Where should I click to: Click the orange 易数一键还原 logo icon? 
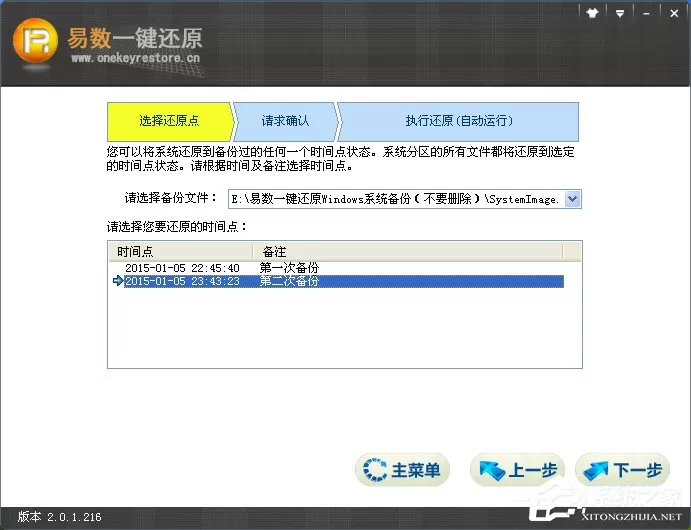(x=35, y=41)
